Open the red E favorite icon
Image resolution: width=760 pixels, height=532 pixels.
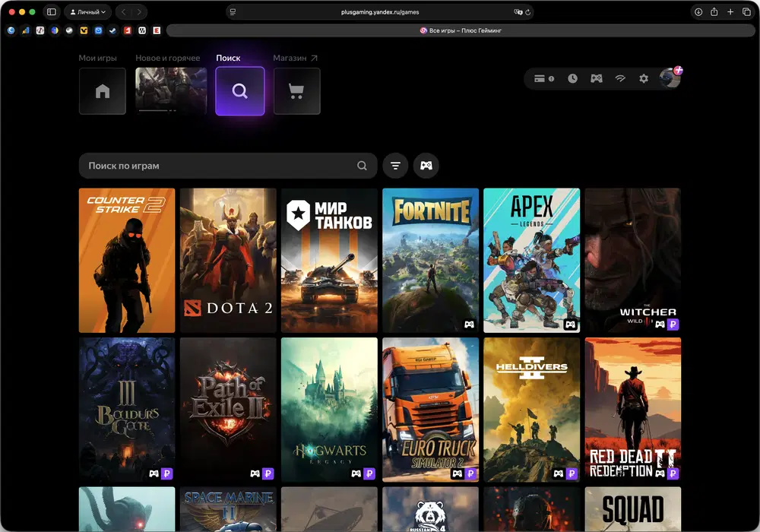point(157,30)
